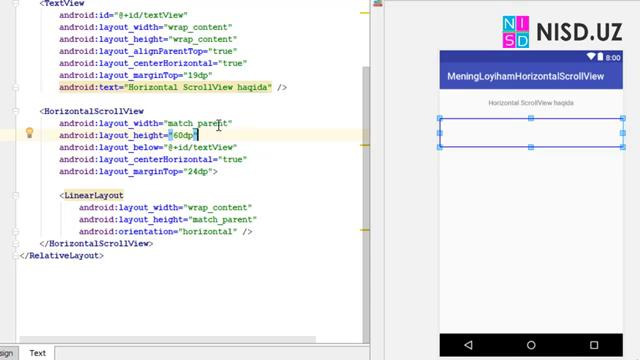Click the highlighted android:text attribute line
Screen dimensions: 640x360
(x=165, y=87)
